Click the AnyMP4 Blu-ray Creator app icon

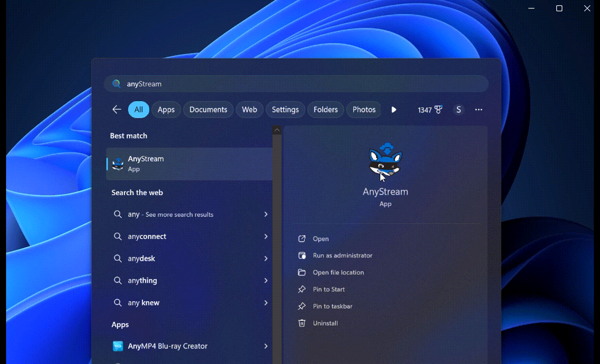[x=118, y=346]
